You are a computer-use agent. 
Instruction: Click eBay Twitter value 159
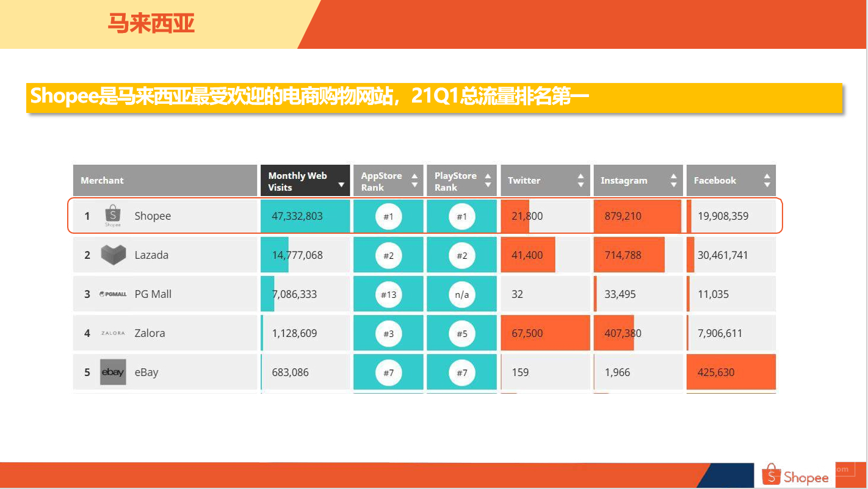tap(520, 372)
